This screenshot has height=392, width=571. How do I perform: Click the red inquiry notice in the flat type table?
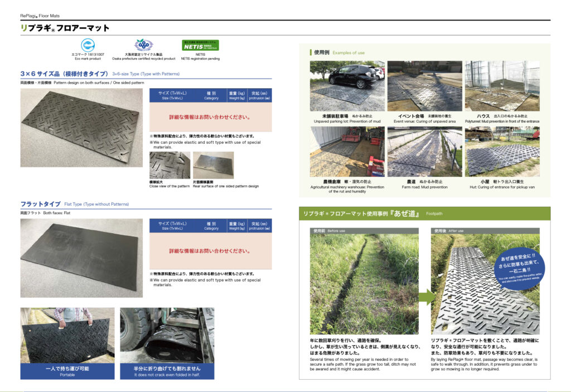tap(210, 251)
